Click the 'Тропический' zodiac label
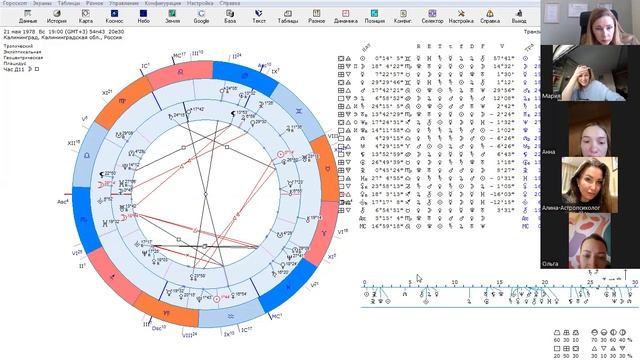 18,46
